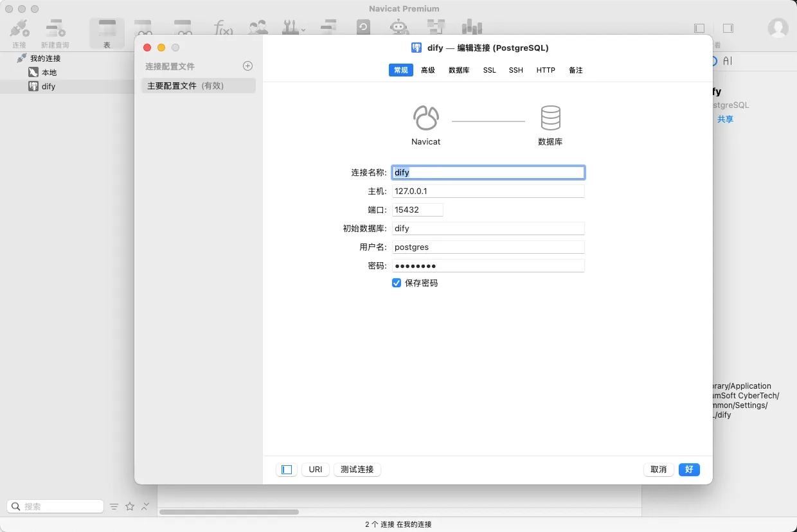797x532 pixels.
Task: Toggle the dialog profile sidebar button
Action: pos(287,470)
